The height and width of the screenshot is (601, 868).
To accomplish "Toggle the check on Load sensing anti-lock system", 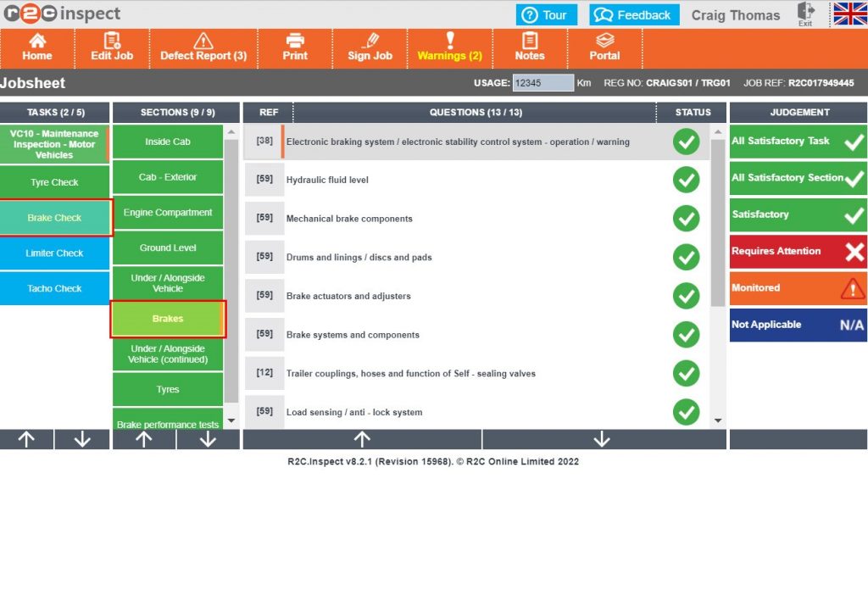I will 687,413.
